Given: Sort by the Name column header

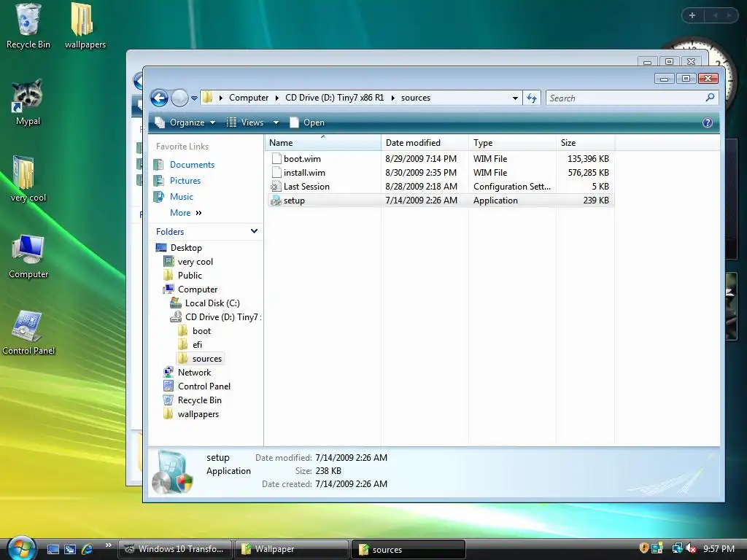Looking at the screenshot, I should pos(322,143).
